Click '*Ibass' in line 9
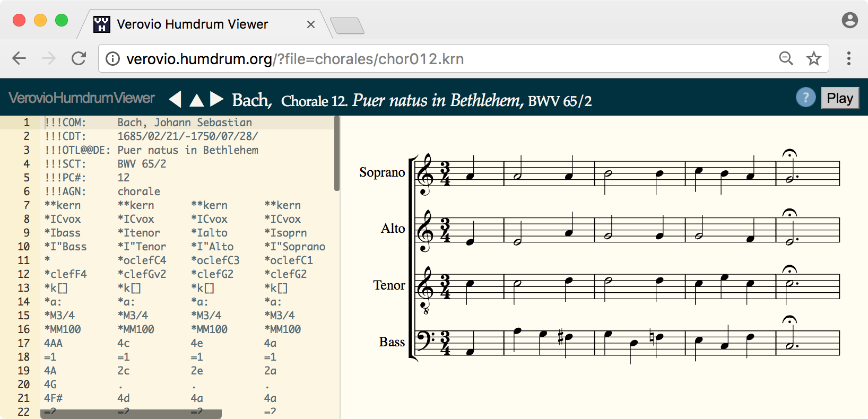 click(63, 233)
